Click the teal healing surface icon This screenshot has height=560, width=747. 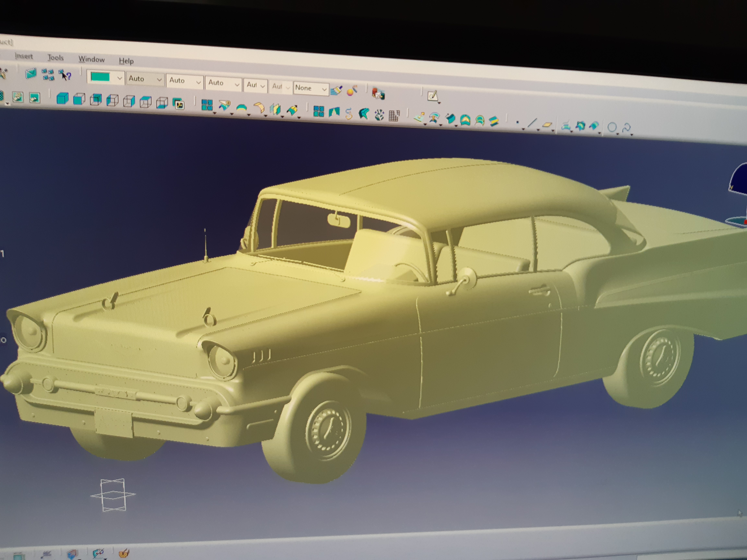pyautogui.click(x=580, y=126)
